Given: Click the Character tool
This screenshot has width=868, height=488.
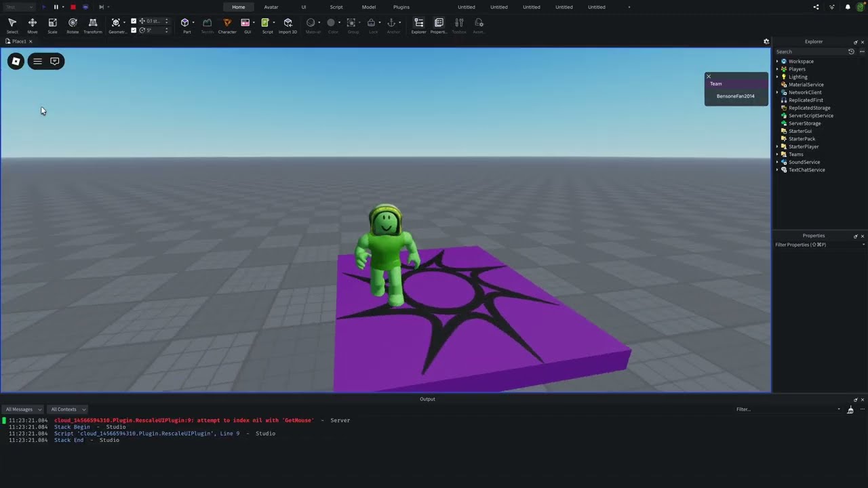Looking at the screenshot, I should click(x=227, y=26).
